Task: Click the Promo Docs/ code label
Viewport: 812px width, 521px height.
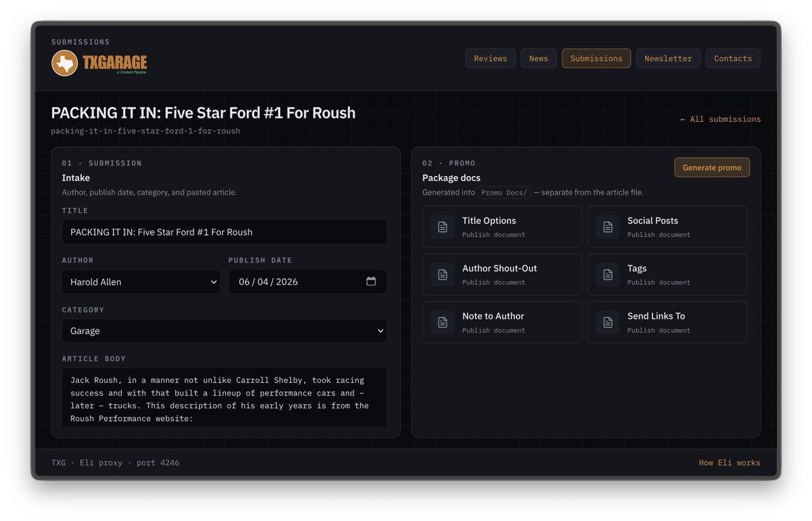Action: [504, 192]
